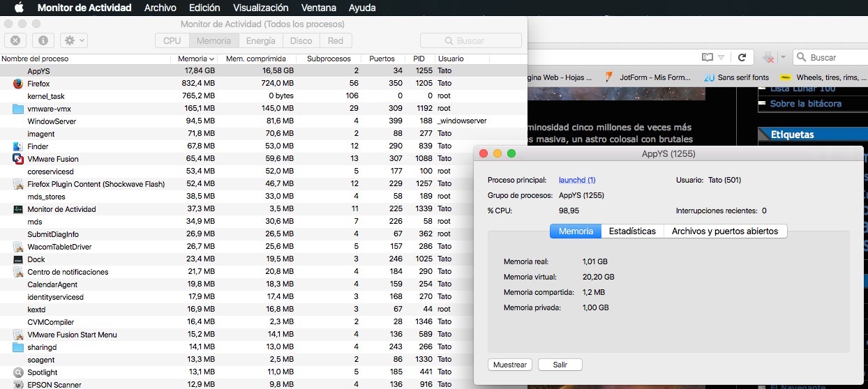Open Wheels, tires, rims bookmark

click(x=823, y=77)
